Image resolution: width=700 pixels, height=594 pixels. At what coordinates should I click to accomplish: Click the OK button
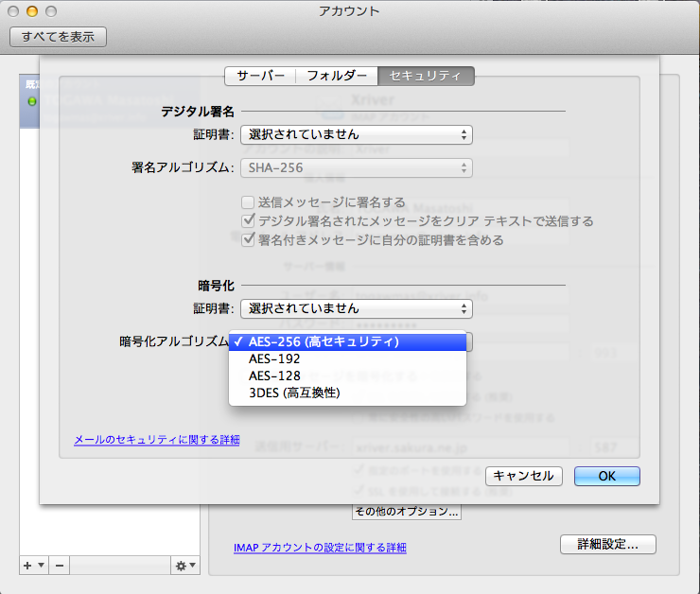point(606,476)
